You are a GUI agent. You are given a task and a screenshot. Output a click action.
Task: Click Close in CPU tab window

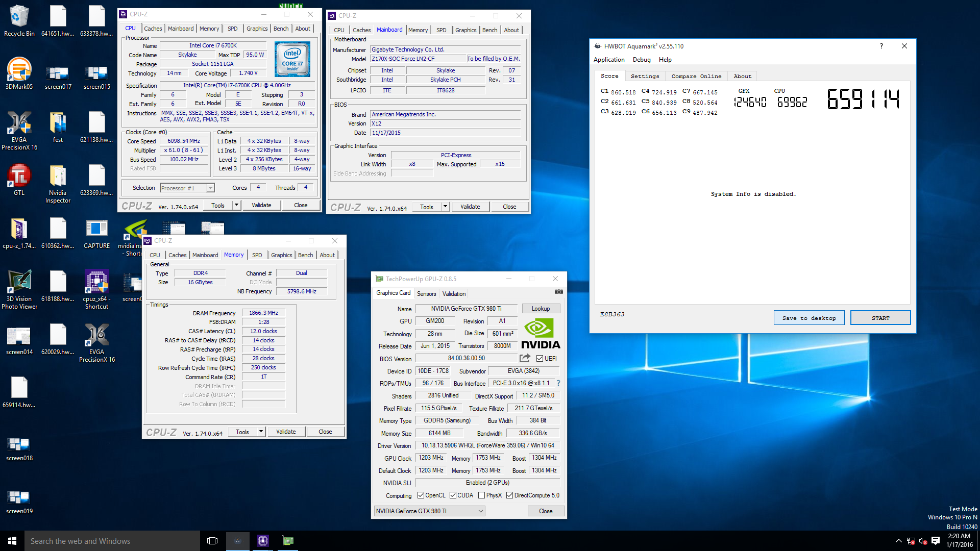(301, 205)
